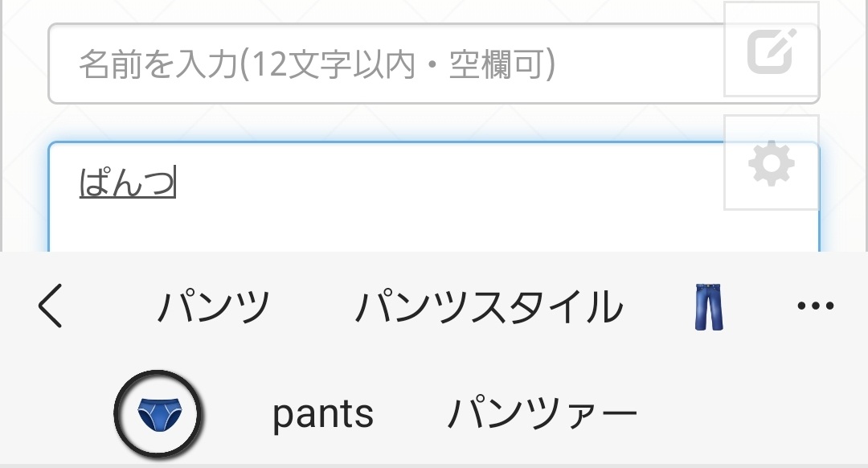Pick the パンツスタイル suggestion

coord(489,307)
